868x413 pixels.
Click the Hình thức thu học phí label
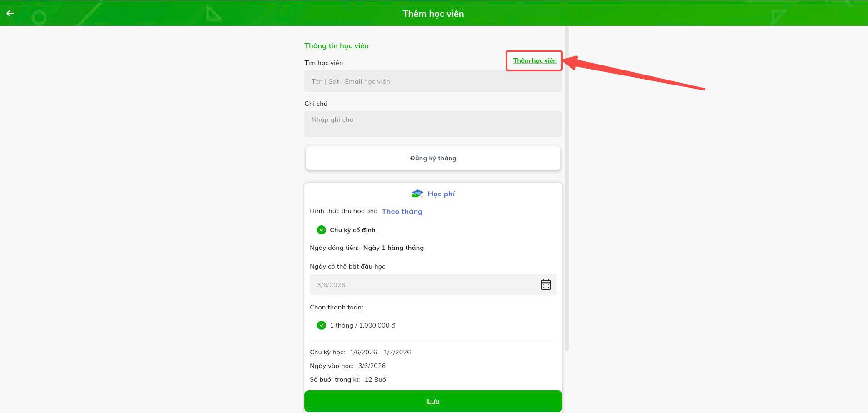pyautogui.click(x=343, y=211)
